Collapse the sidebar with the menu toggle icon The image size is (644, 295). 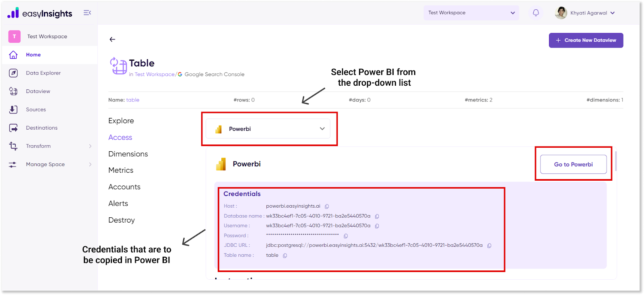click(87, 13)
